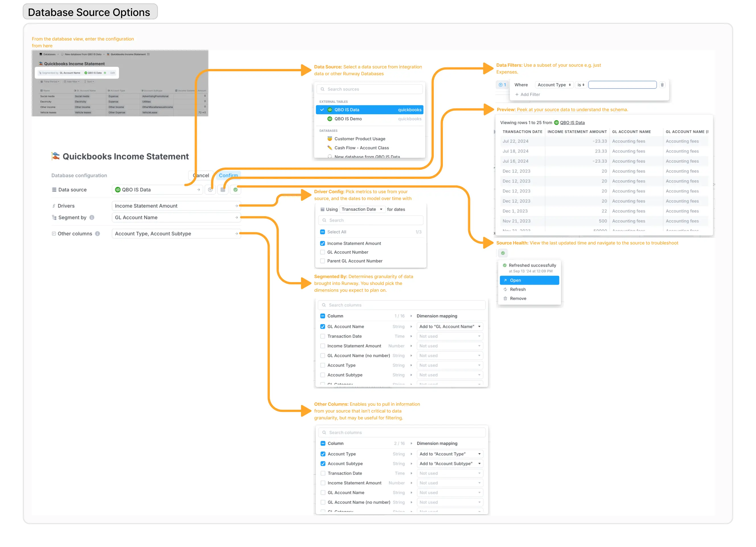756x547 pixels.
Task: Click the Cash Flow - Account Class pencil icon
Action: (x=330, y=148)
